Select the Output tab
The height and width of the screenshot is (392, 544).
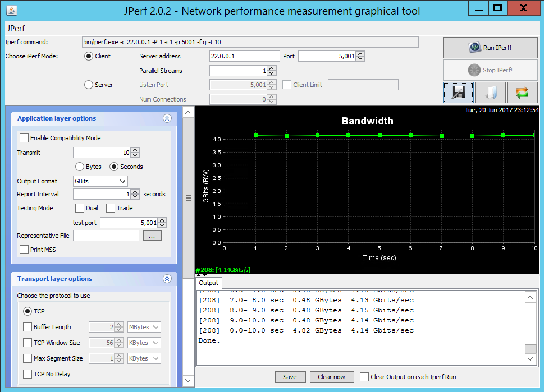tap(208, 283)
